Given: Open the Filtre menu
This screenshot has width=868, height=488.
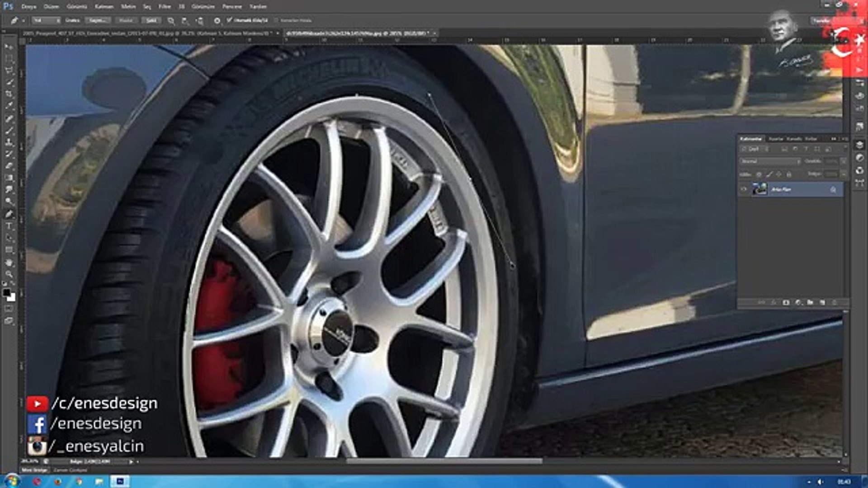Looking at the screenshot, I should tap(165, 7).
